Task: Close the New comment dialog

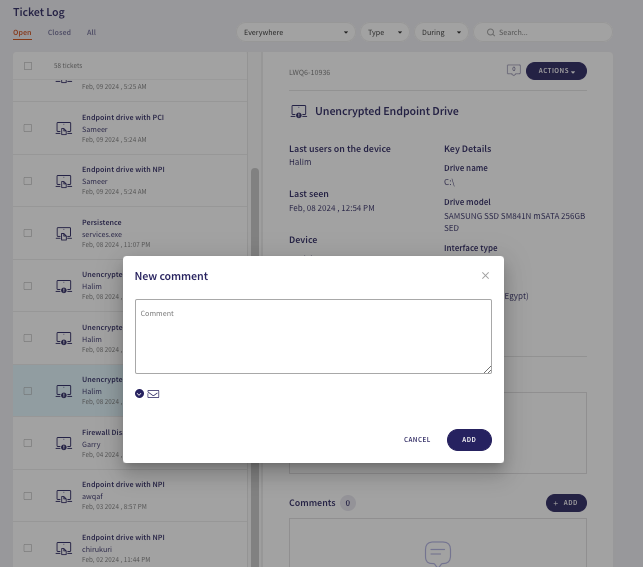Action: (x=485, y=276)
